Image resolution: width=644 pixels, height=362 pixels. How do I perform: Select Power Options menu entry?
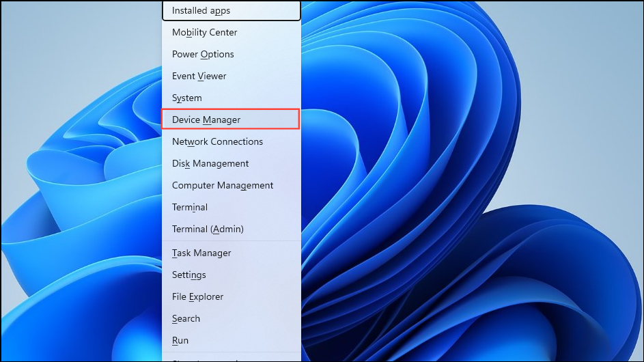click(232, 54)
